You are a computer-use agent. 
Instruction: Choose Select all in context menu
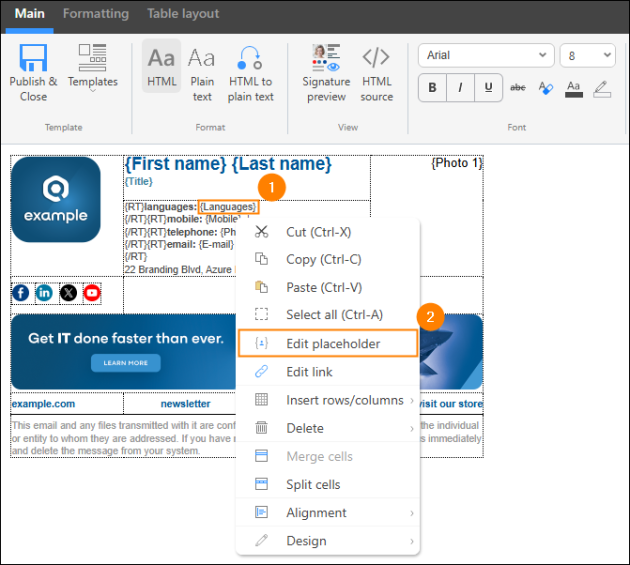pyautogui.click(x=328, y=315)
